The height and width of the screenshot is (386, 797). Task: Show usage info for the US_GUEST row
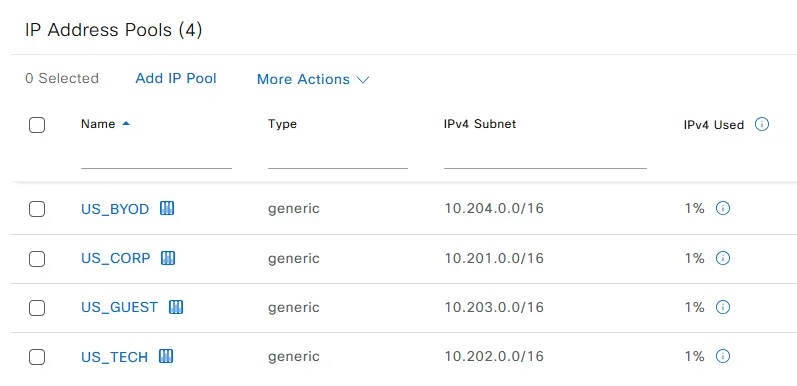pyautogui.click(x=723, y=307)
